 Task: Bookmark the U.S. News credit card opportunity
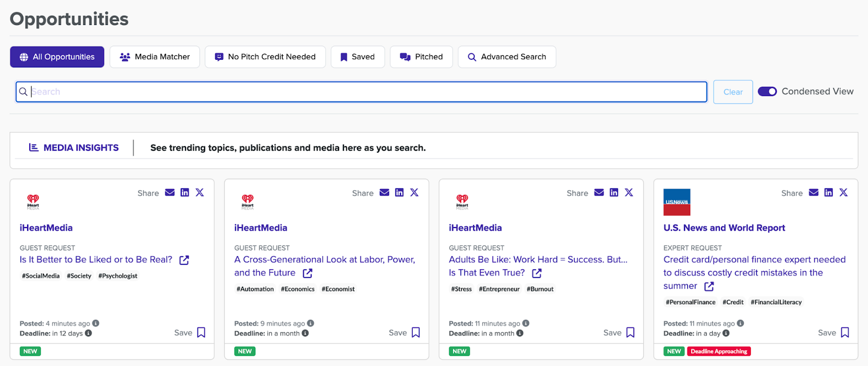845,332
